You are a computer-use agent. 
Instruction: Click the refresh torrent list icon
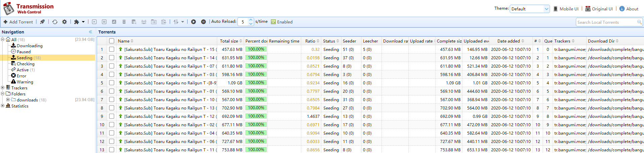click(55, 22)
